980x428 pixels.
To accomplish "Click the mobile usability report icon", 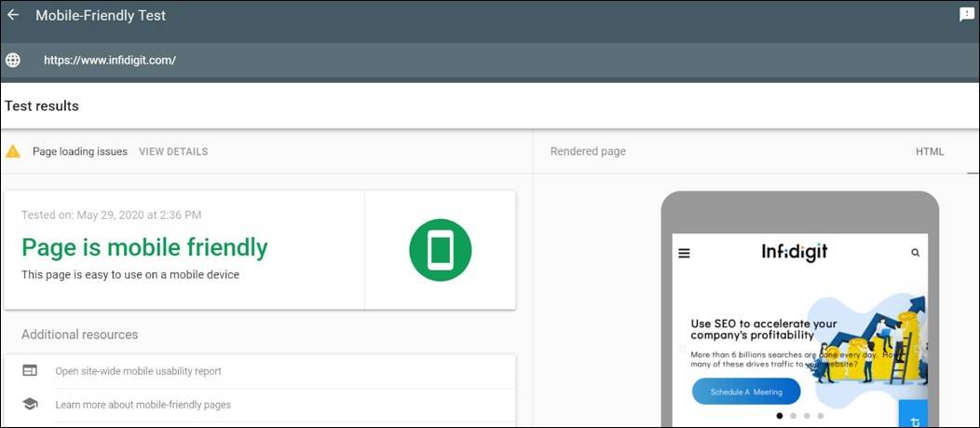I will pyautogui.click(x=30, y=370).
